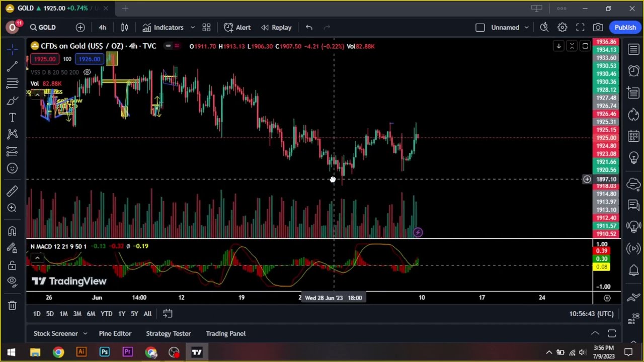
Task: Select the crosshair cursor tool
Action: click(x=13, y=49)
